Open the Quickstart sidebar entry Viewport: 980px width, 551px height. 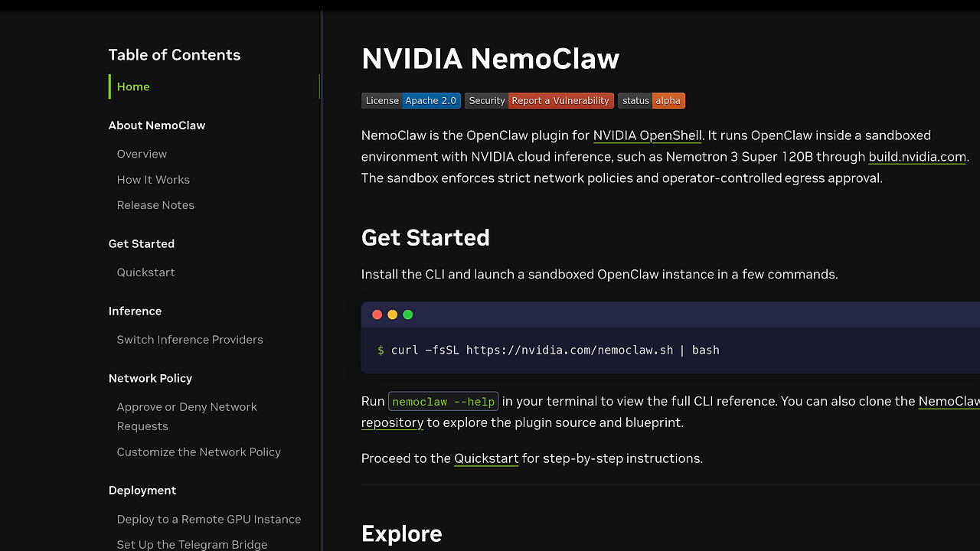[145, 272]
